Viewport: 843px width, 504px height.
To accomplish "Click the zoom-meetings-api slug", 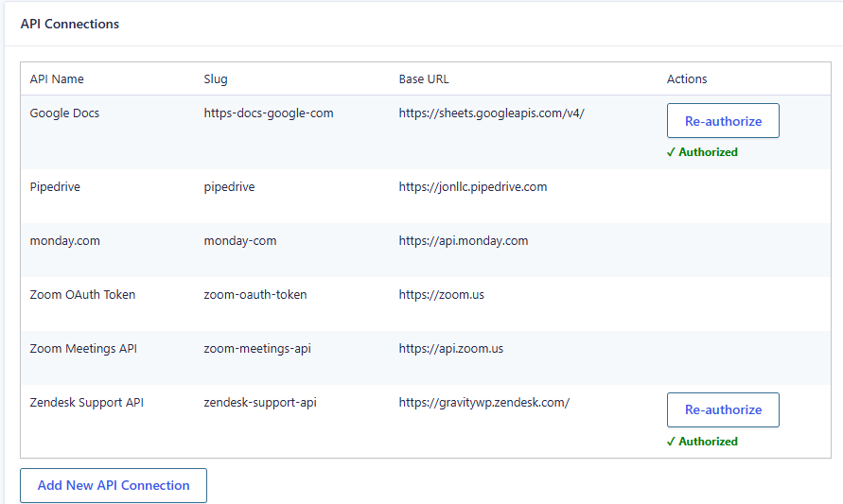I will pos(257,349).
